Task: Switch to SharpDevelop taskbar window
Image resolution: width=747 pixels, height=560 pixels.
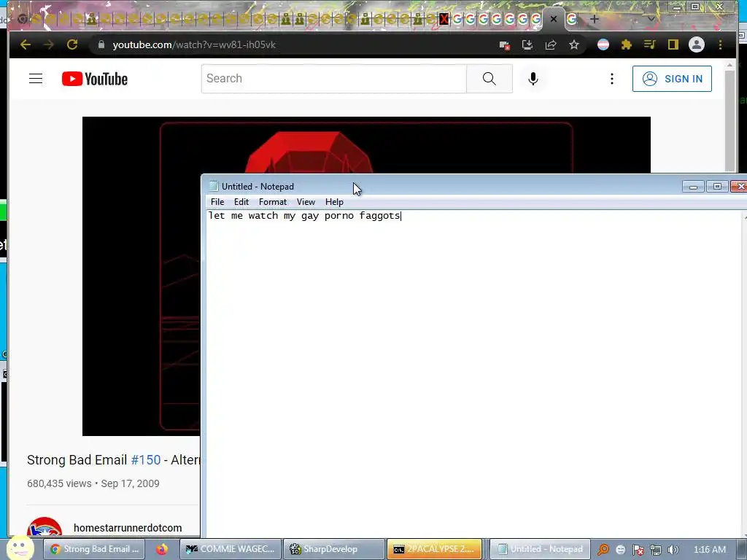Action: click(x=333, y=549)
